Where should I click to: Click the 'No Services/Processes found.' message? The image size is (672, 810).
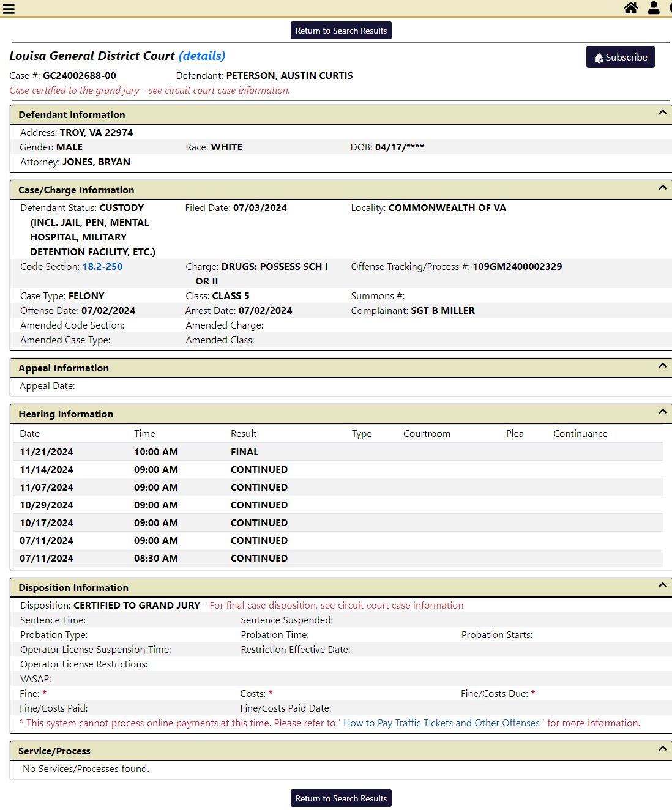[x=86, y=769]
